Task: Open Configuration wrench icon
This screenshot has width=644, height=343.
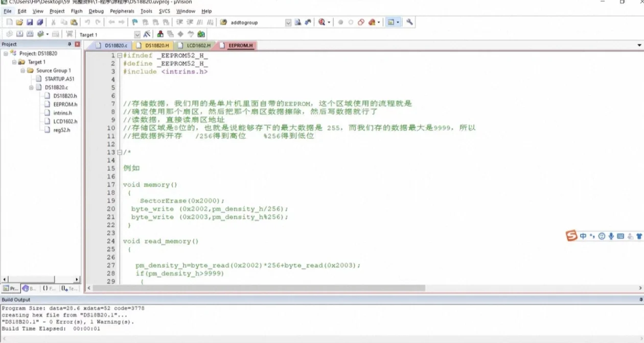Action: point(409,22)
